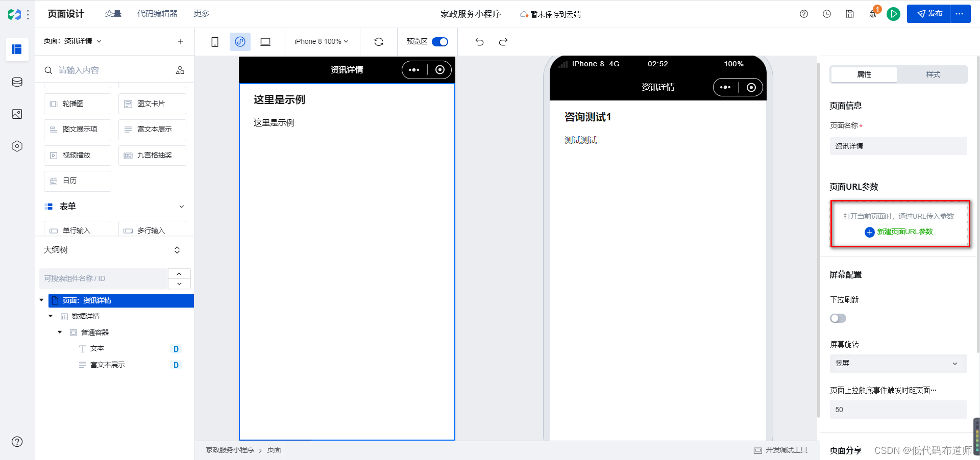
Task: Open the publish more-options ellipsis button
Action: [x=960, y=14]
